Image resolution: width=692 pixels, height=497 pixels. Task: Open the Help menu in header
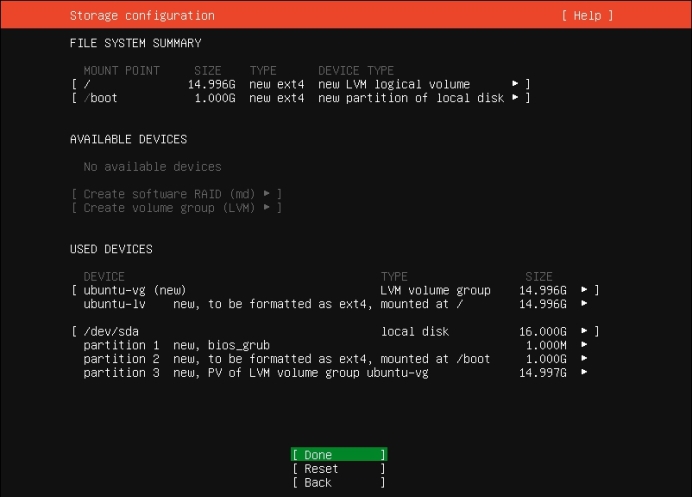click(587, 16)
